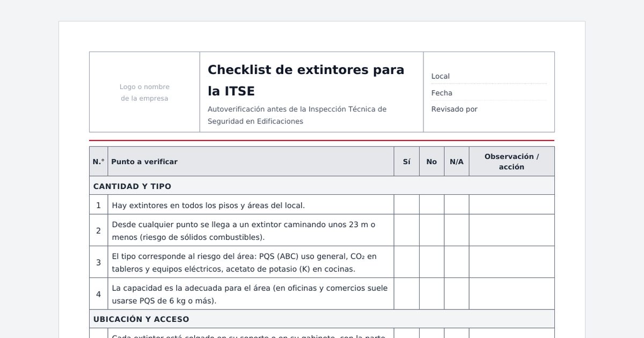Click the 'N.°' column header
Screen dimensions: 644x338
(x=99, y=161)
